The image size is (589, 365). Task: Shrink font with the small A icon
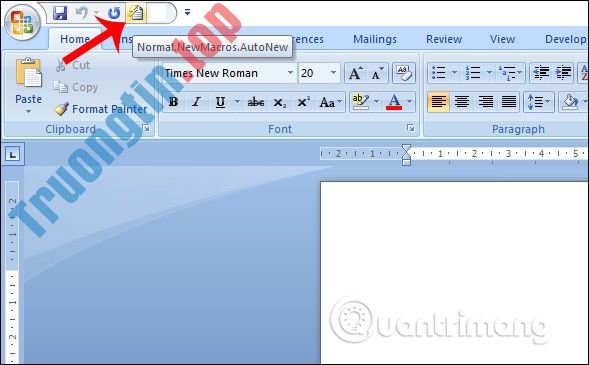point(377,73)
